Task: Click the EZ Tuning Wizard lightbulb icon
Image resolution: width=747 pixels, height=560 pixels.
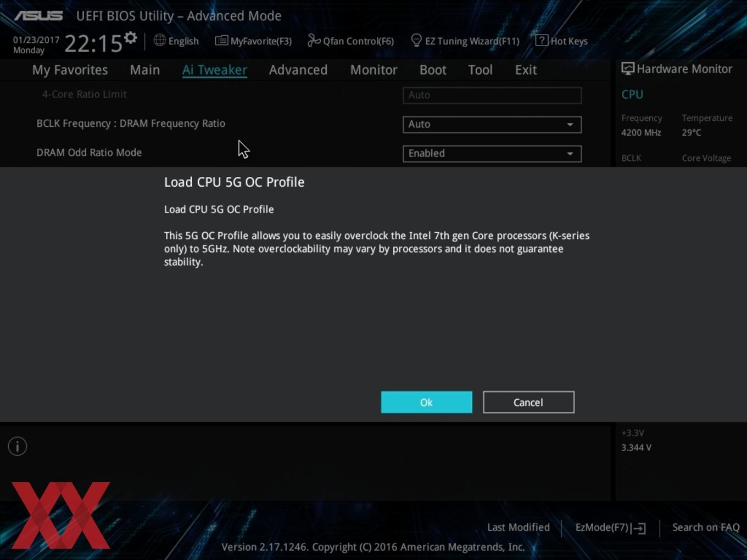Action: 416,41
